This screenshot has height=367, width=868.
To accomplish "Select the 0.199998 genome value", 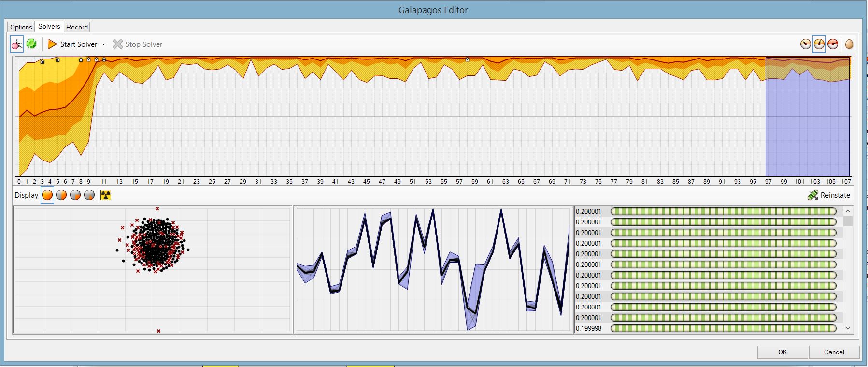I will coord(588,328).
